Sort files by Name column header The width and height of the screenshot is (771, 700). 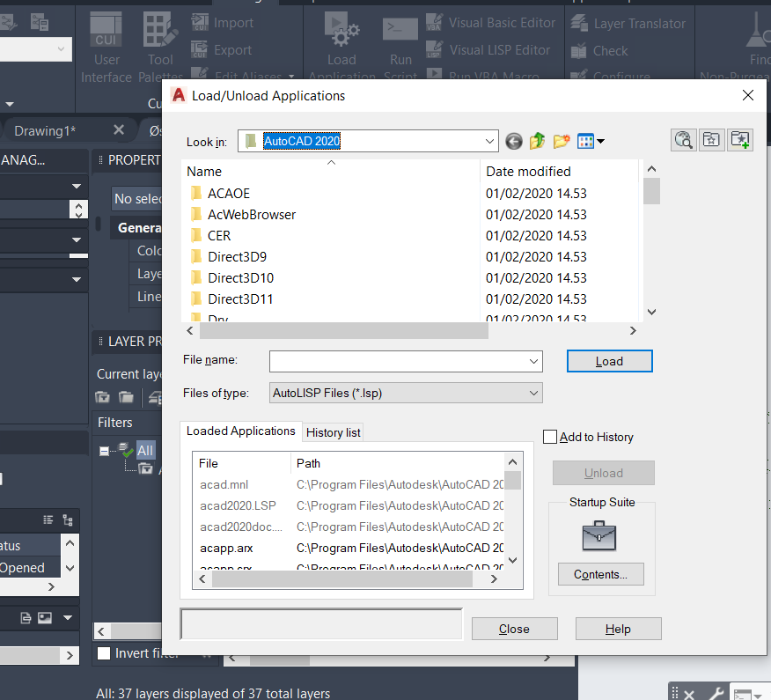point(330,171)
